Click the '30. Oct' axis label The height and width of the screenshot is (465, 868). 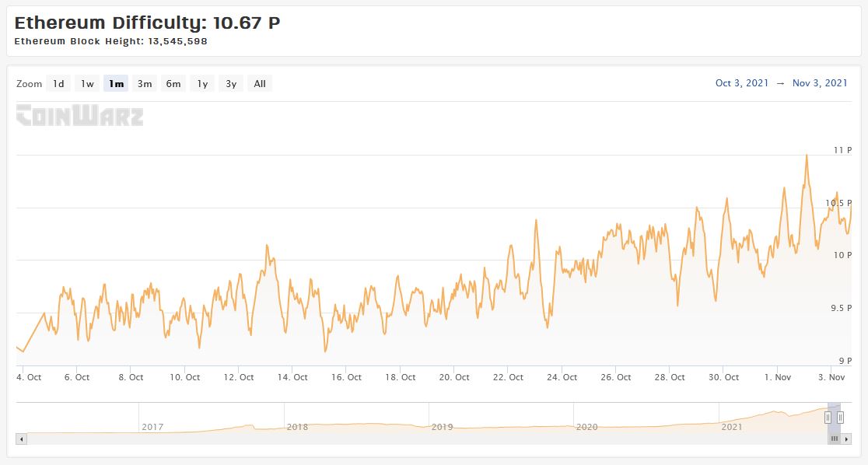tap(724, 377)
